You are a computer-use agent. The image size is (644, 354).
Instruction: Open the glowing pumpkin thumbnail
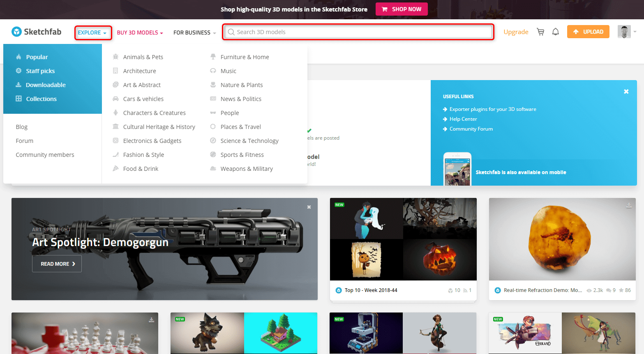point(440,260)
